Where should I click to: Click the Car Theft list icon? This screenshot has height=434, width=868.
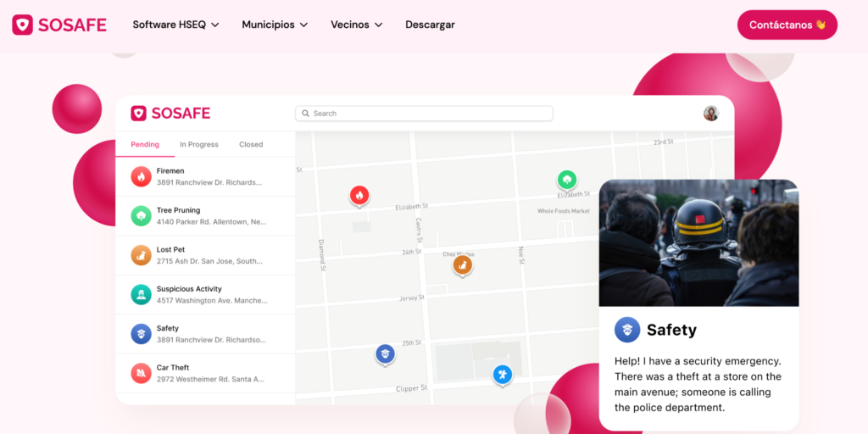tap(141, 373)
